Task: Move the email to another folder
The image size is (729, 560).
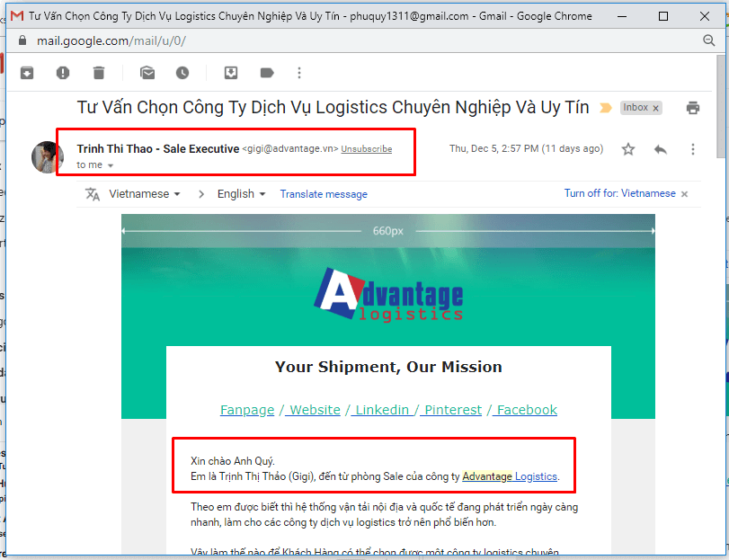Action: coord(231,73)
